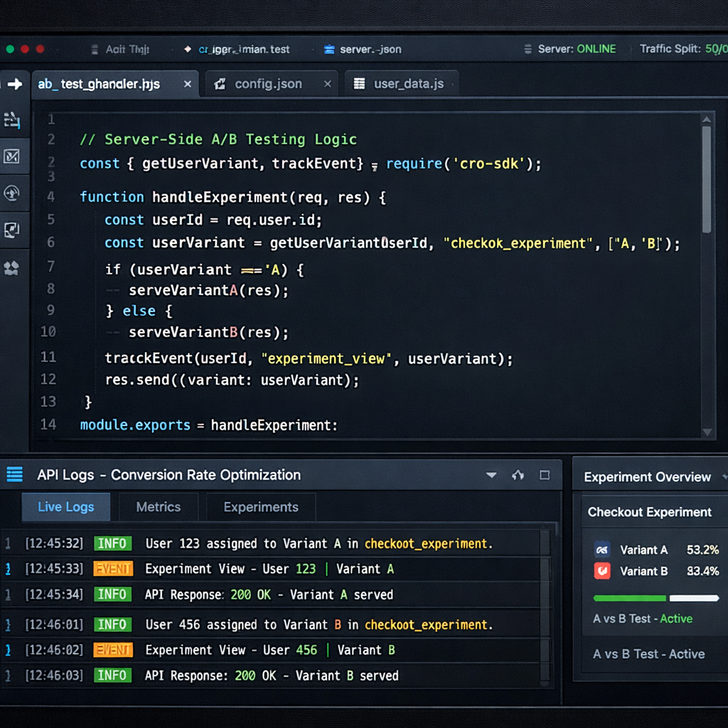The width and height of the screenshot is (728, 728).
Task: Click the Variant A 53.2% value
Action: [x=702, y=550]
